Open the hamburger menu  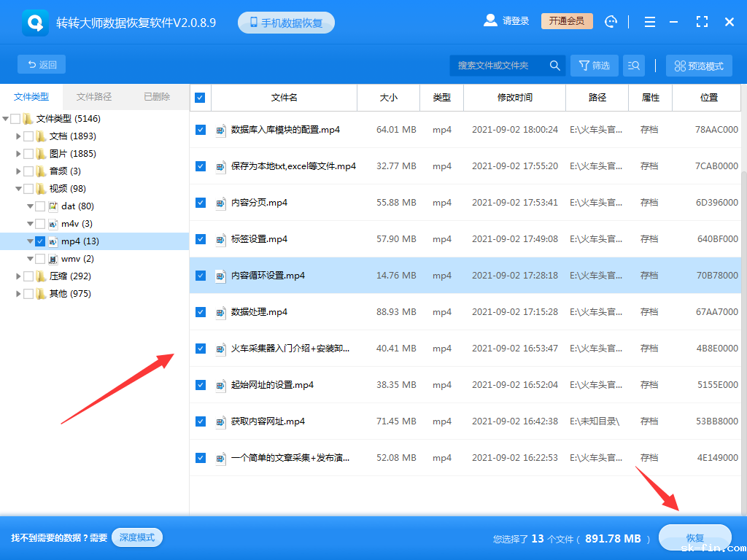[649, 21]
